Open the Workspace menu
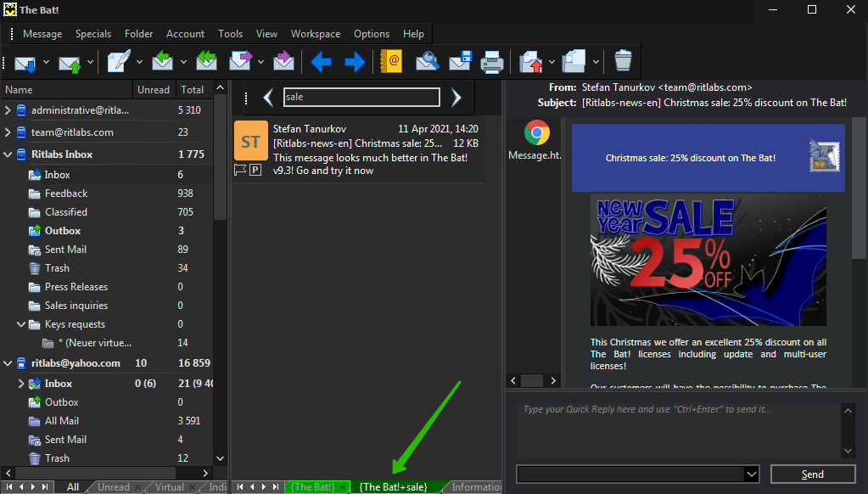868x494 pixels. point(316,34)
